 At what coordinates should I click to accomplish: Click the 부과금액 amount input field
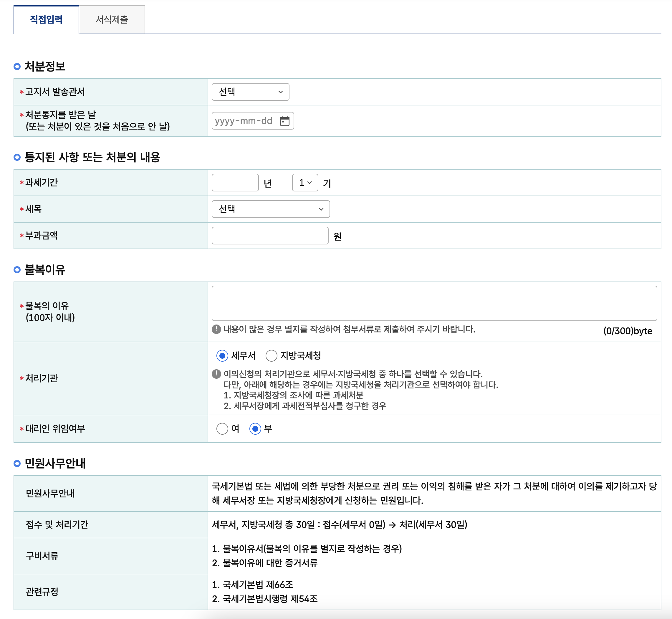point(270,236)
